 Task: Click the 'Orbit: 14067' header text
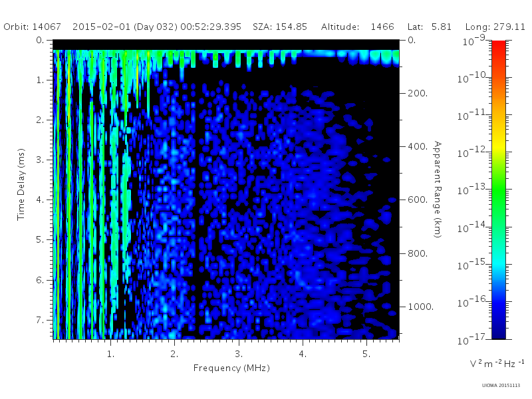point(32,27)
